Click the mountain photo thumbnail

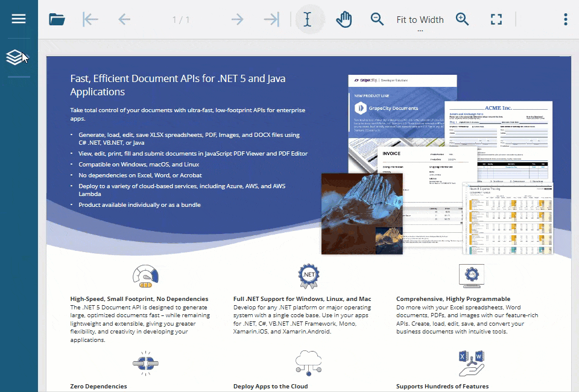tap(362, 213)
